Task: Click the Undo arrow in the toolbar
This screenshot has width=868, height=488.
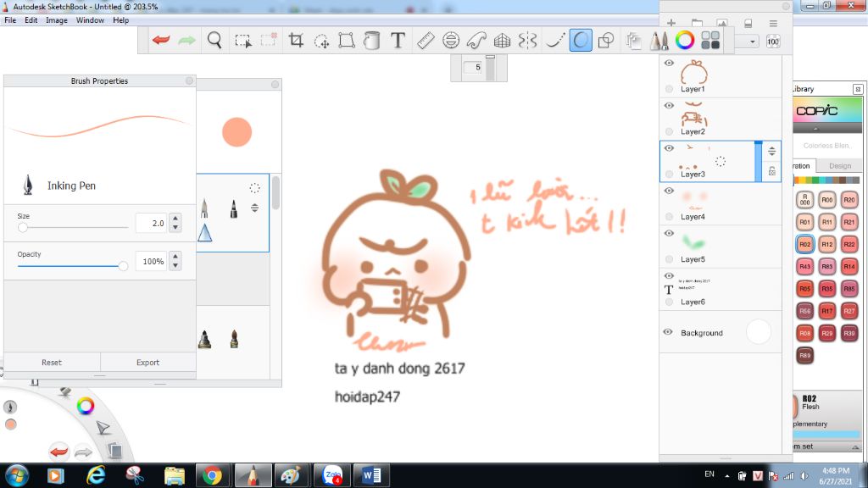Action: click(x=161, y=40)
